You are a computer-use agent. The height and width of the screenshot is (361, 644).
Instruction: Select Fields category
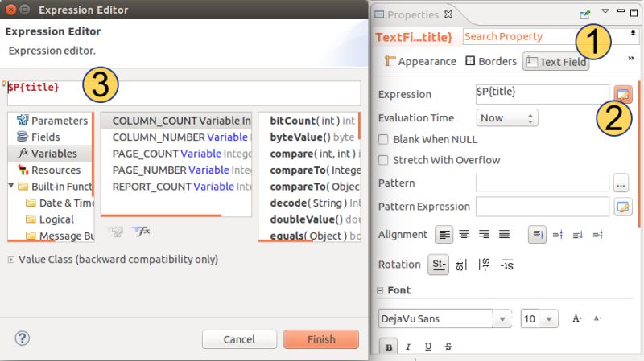38,137
